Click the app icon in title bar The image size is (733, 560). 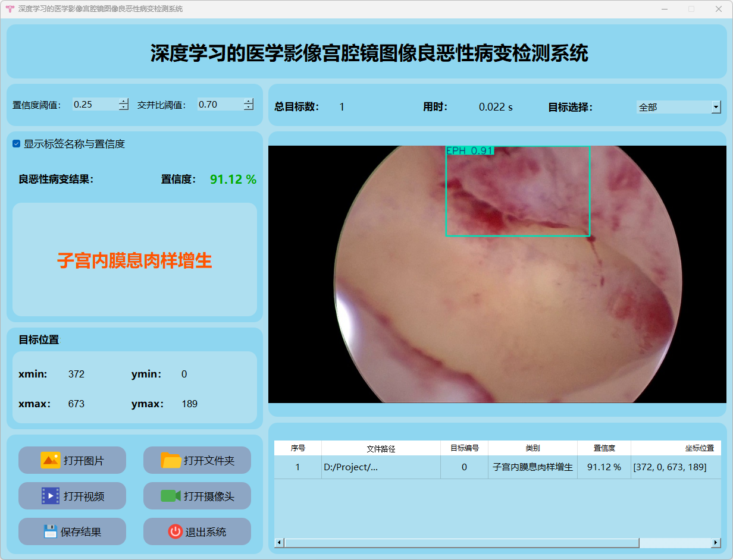pyautogui.click(x=10, y=9)
